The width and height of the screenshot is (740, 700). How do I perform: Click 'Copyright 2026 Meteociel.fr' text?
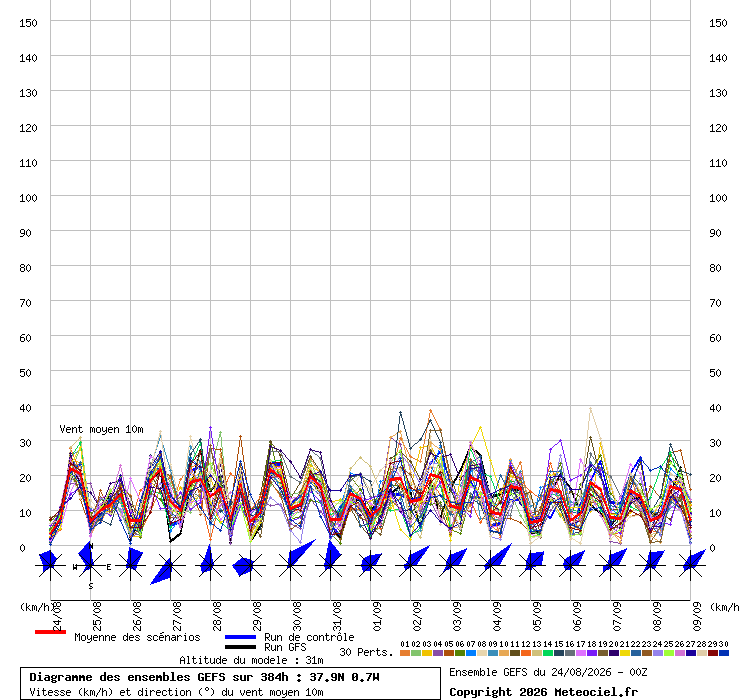pyautogui.click(x=543, y=692)
